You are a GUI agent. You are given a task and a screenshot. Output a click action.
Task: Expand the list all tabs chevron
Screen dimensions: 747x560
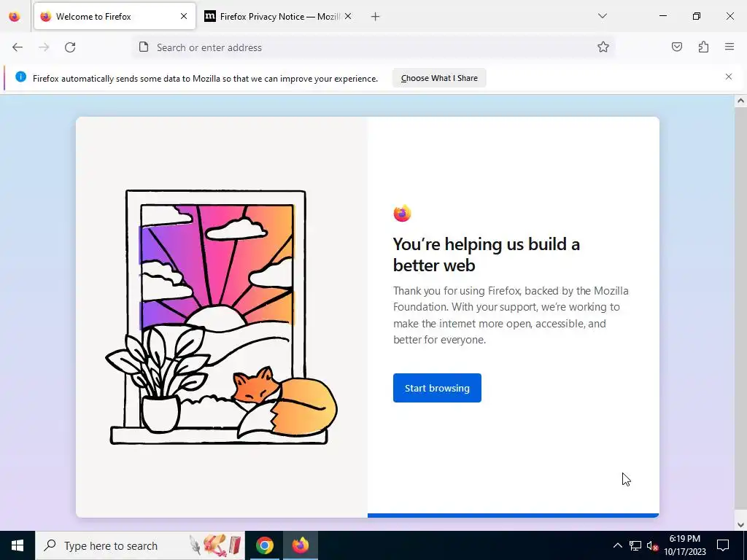pos(603,16)
